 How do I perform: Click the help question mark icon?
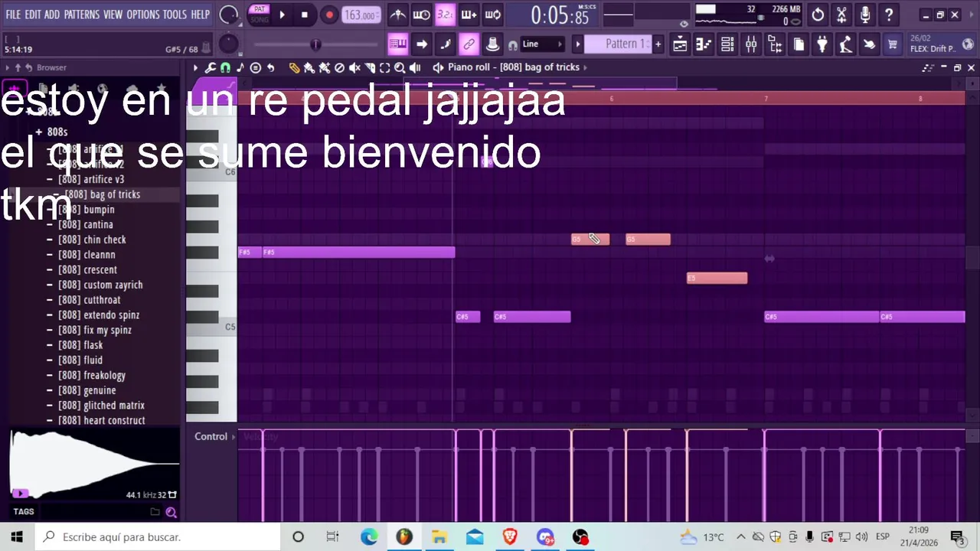click(888, 15)
